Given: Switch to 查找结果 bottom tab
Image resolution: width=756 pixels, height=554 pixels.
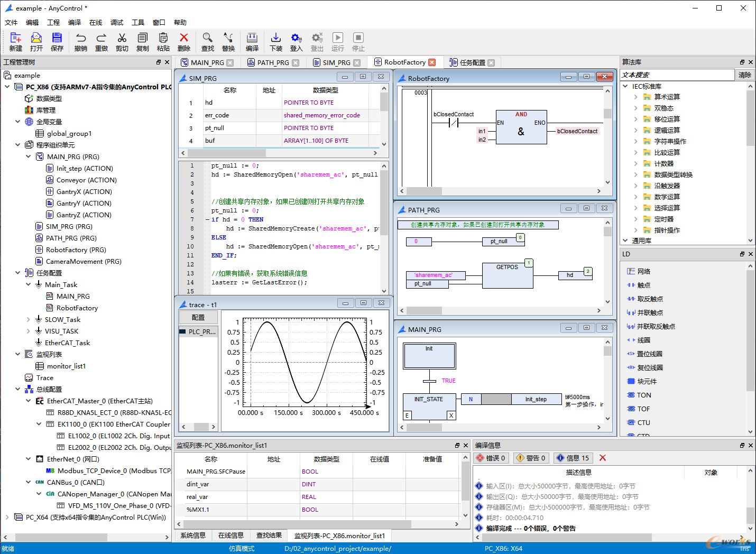Looking at the screenshot, I should point(269,535).
